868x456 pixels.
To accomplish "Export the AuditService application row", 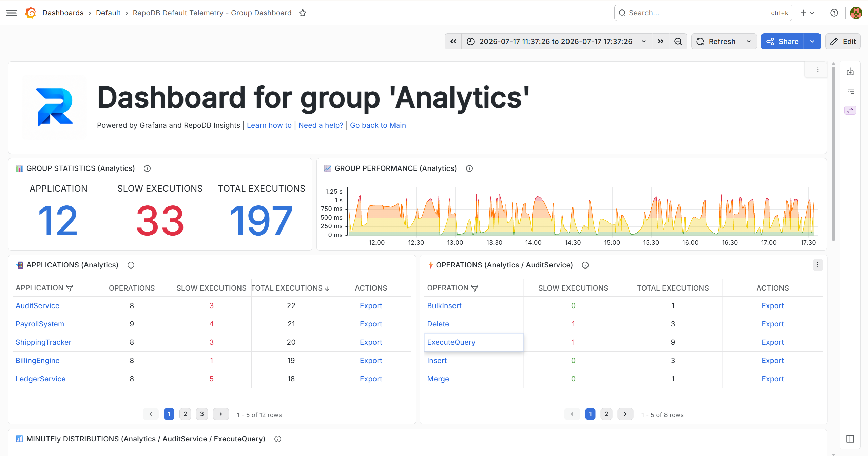I will [x=371, y=306].
